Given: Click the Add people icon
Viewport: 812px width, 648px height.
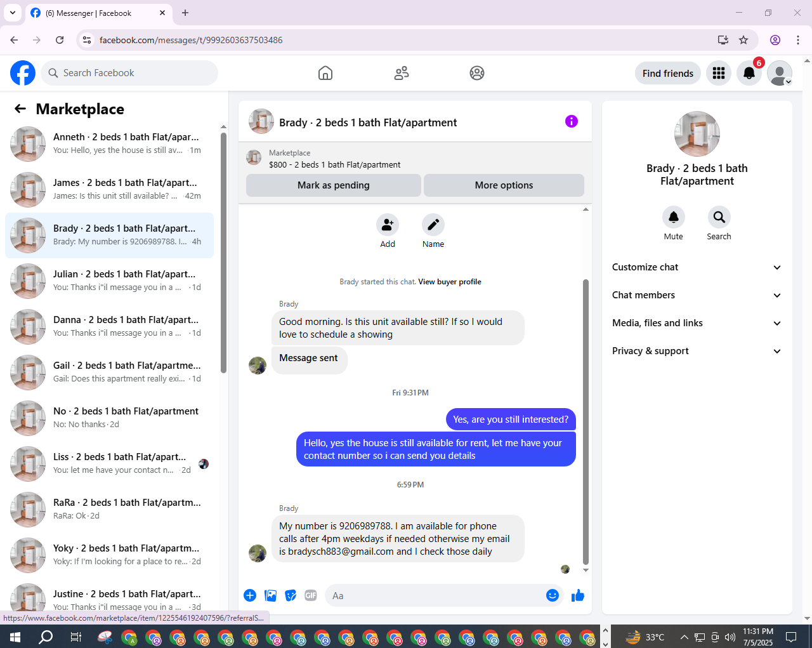Looking at the screenshot, I should tap(388, 225).
